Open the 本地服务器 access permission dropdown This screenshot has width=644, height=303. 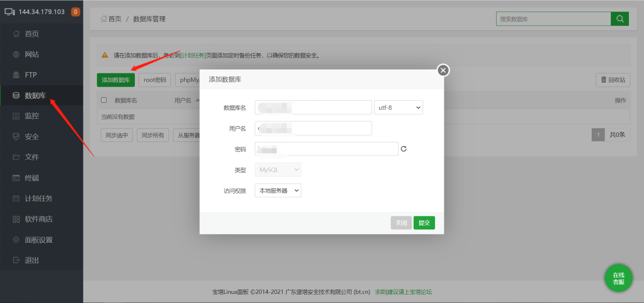tap(278, 190)
